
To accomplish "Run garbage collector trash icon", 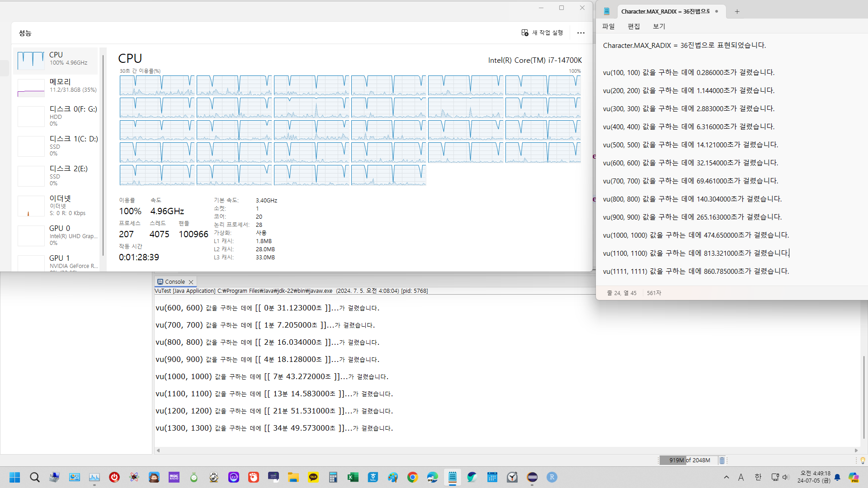I will (722, 460).
